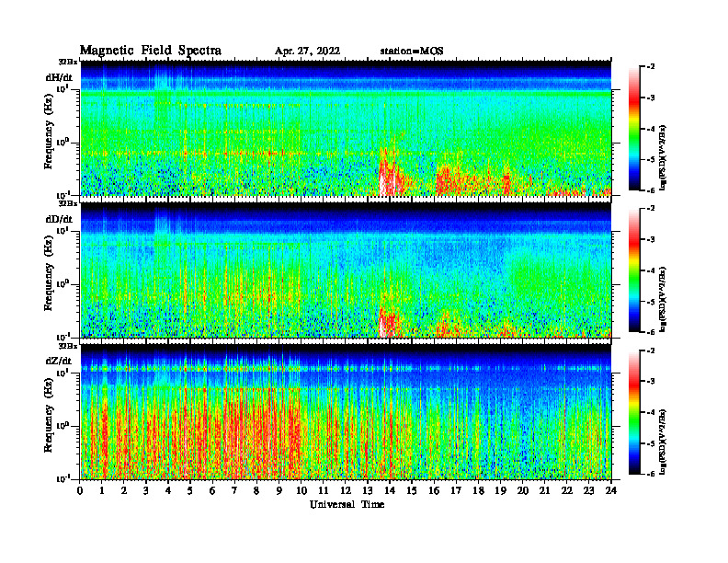Image resolution: width=728 pixels, height=563 pixels.
Task: Click hour 5 on the Universal Time axis
Action: click(x=190, y=491)
